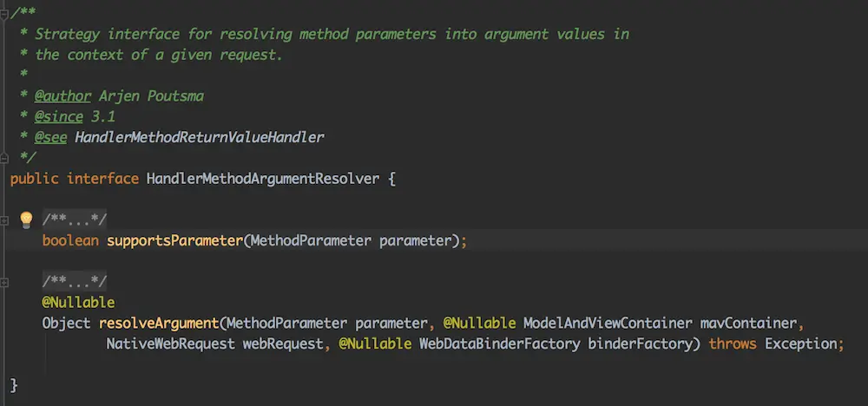
Task: Click the @since Javadoc tag
Action: (59, 116)
